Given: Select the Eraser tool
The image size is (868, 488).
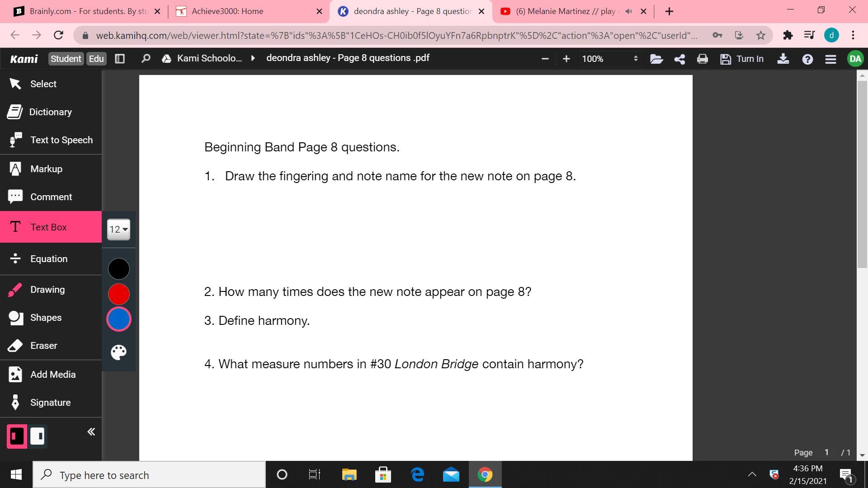Looking at the screenshot, I should [43, 346].
